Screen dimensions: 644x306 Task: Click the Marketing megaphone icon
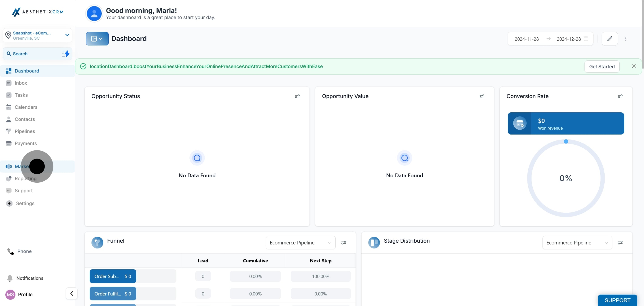pos(9,166)
